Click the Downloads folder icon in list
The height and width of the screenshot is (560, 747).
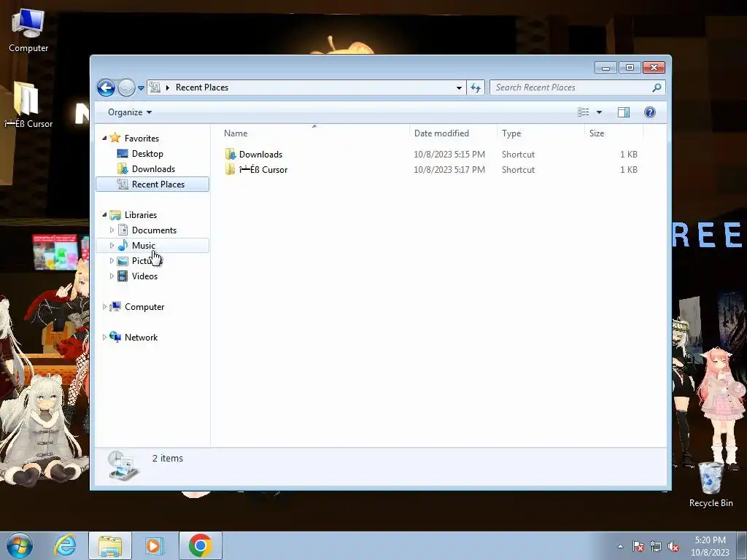click(x=230, y=155)
